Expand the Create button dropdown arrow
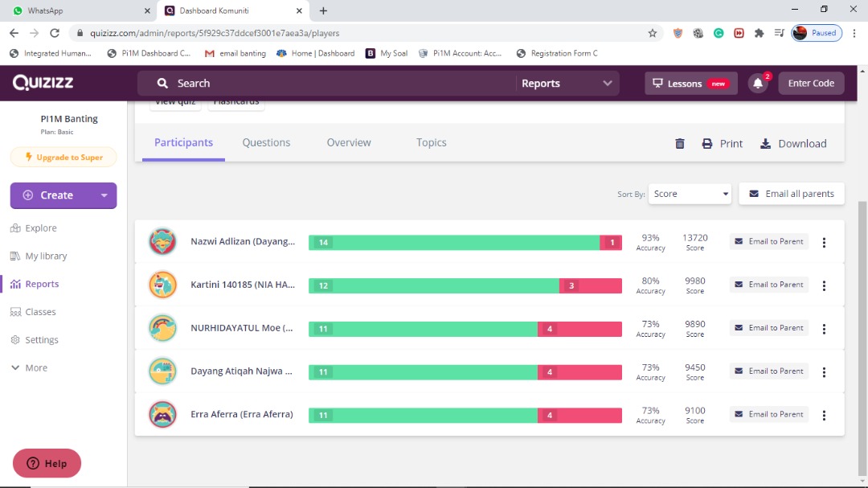 click(x=104, y=195)
